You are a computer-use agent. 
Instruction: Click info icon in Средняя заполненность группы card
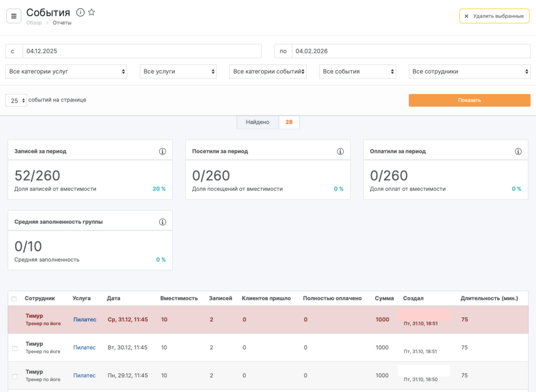click(x=162, y=222)
